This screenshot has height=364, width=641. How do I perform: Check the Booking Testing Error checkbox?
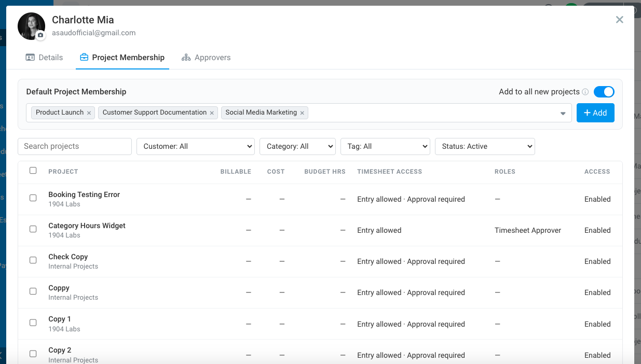tap(33, 198)
